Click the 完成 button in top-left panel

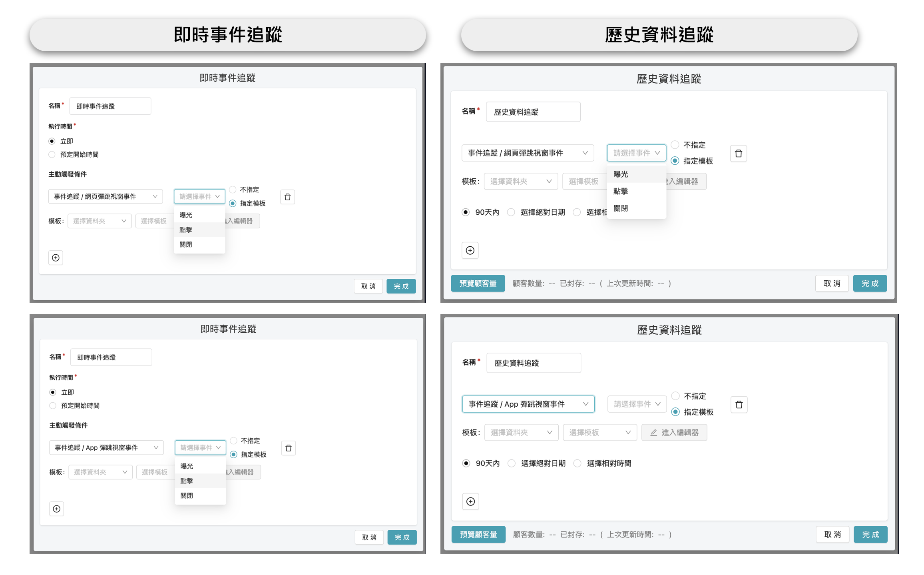tap(401, 286)
